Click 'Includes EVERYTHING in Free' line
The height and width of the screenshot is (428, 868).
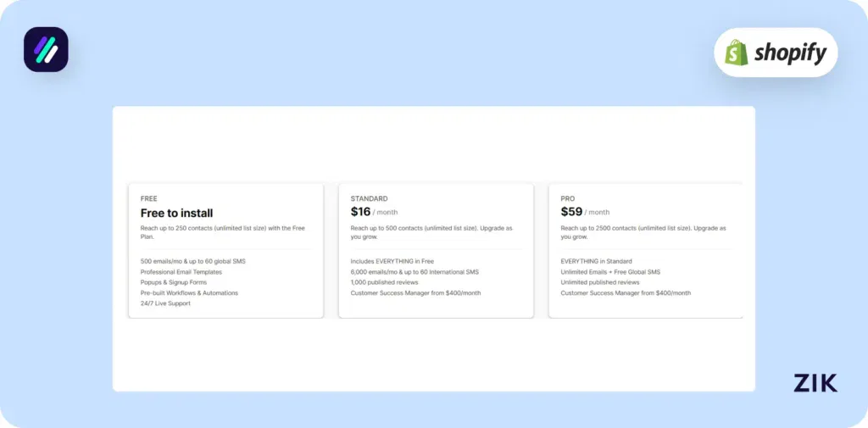pos(392,261)
